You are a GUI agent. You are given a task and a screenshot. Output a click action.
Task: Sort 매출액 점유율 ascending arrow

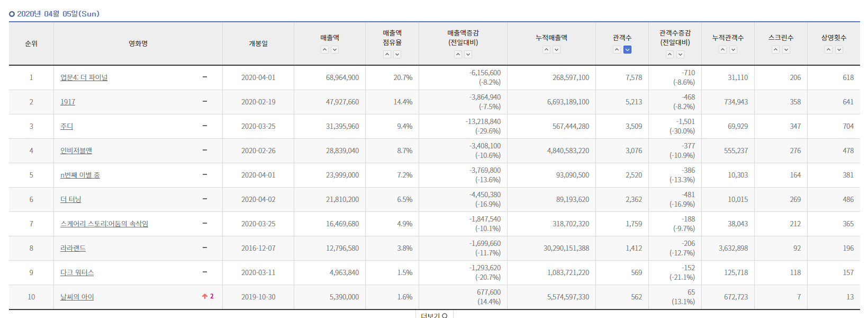pos(387,55)
